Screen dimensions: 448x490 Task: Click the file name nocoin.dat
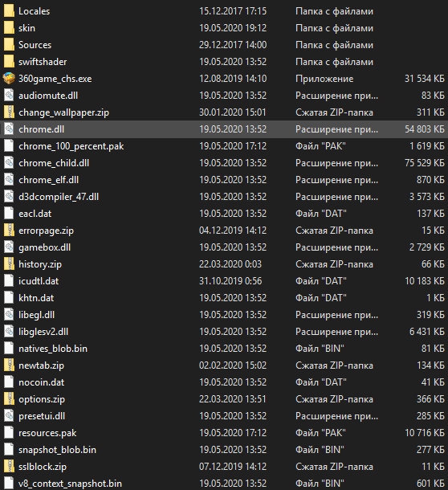coord(41,382)
